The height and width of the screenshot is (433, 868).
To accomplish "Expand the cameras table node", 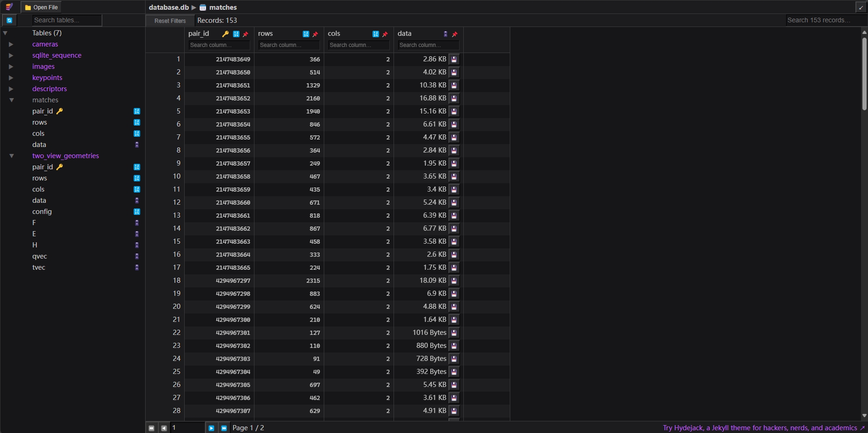I will 11,44.
